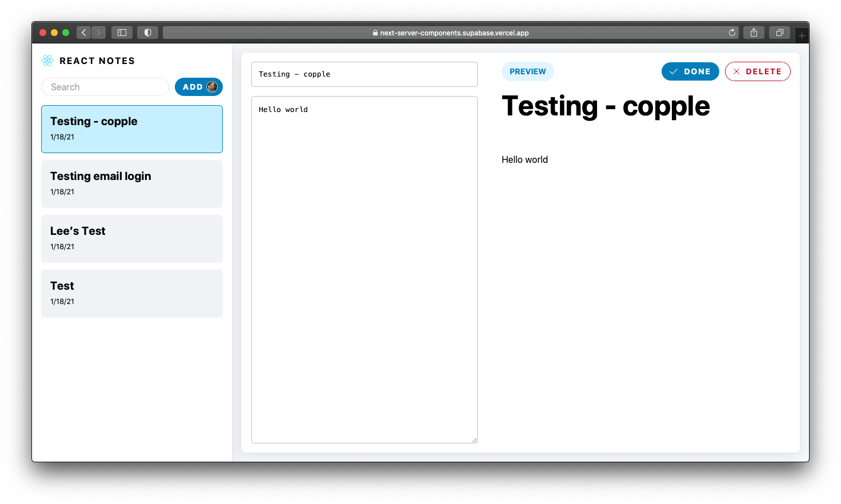Viewport: 841px width, 504px height.
Task: Click the DELETE button
Action: pos(758,71)
